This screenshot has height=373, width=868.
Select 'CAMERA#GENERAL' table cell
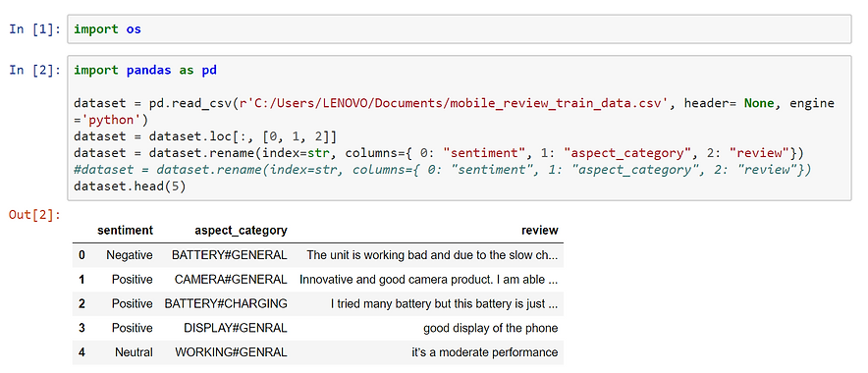click(231, 280)
